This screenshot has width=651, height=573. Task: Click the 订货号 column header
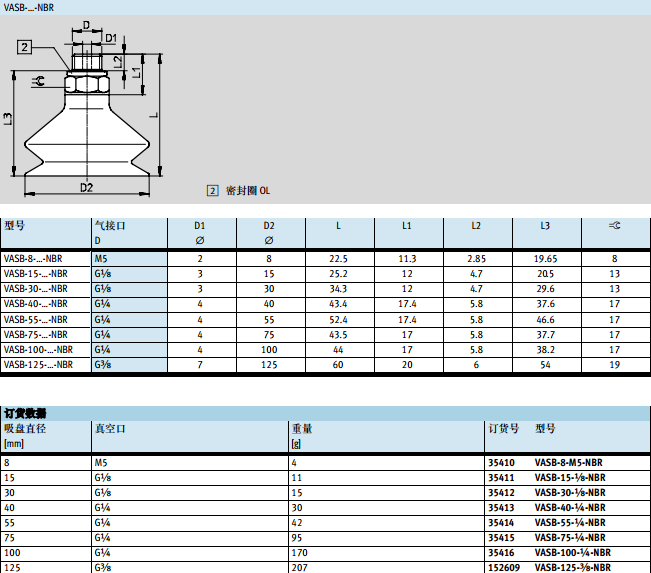(x=503, y=428)
